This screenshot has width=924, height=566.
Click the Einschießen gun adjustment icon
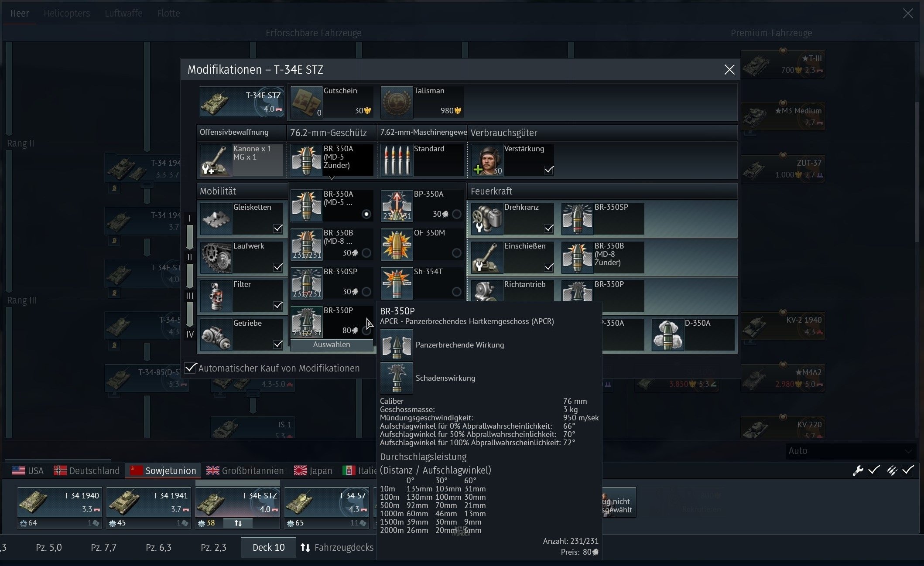point(487,258)
